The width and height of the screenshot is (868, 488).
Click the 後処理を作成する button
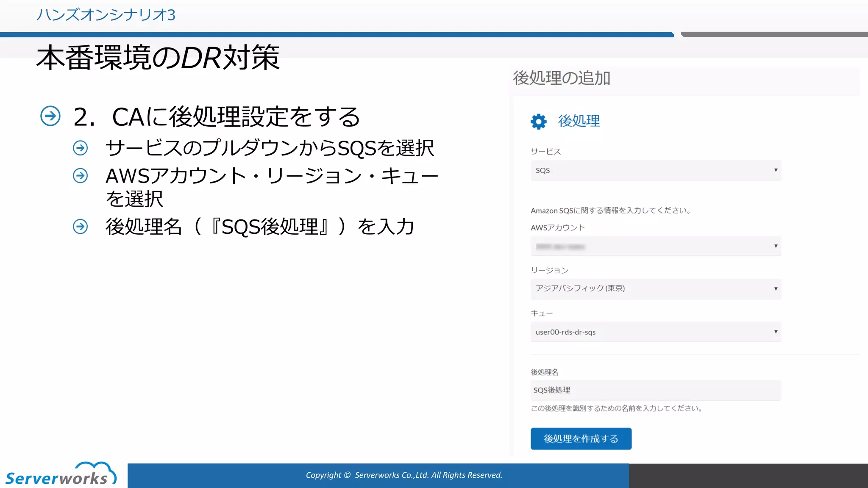(x=581, y=439)
